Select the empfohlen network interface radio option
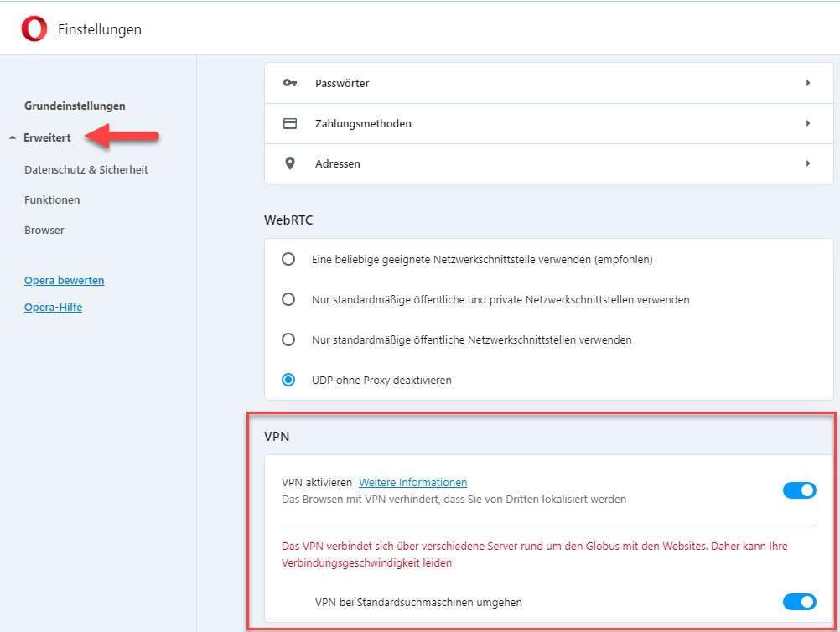 (x=288, y=260)
